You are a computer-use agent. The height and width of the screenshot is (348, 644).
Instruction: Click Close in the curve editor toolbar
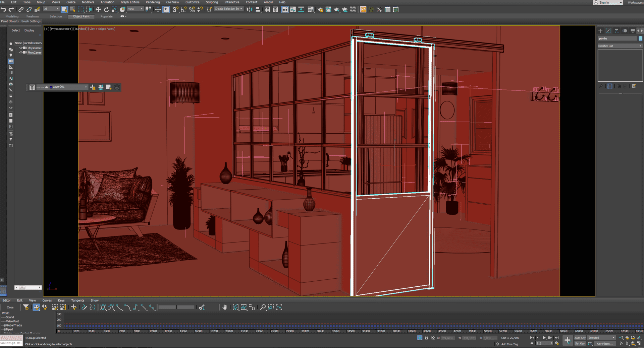10,307
